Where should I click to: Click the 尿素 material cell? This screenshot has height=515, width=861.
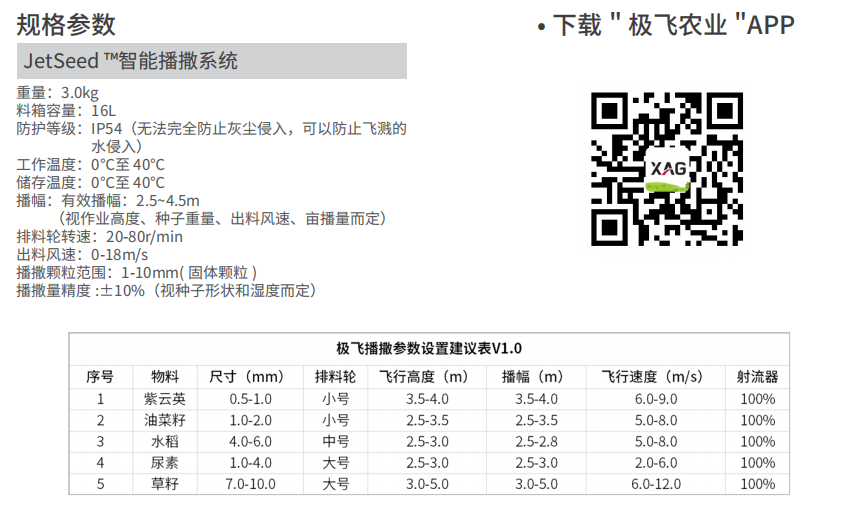[165, 463]
